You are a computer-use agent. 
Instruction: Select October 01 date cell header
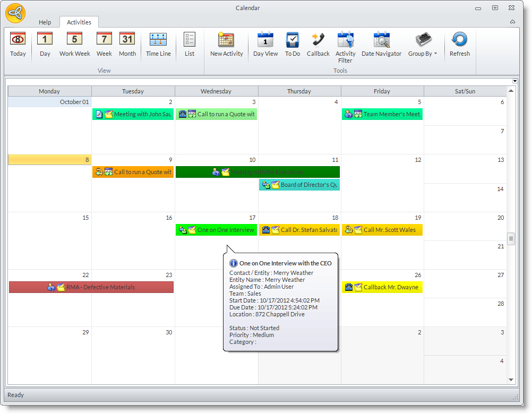click(x=49, y=102)
